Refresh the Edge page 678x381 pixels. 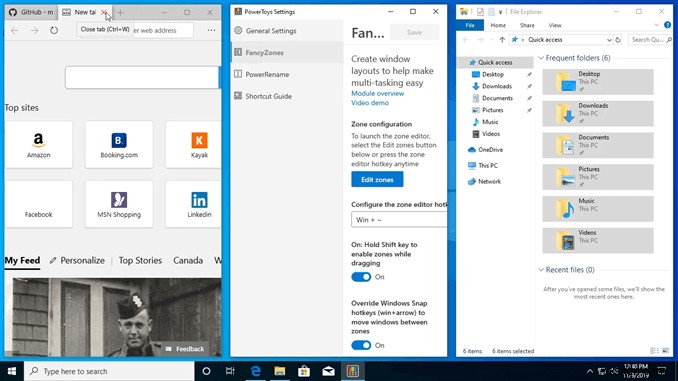pos(54,30)
